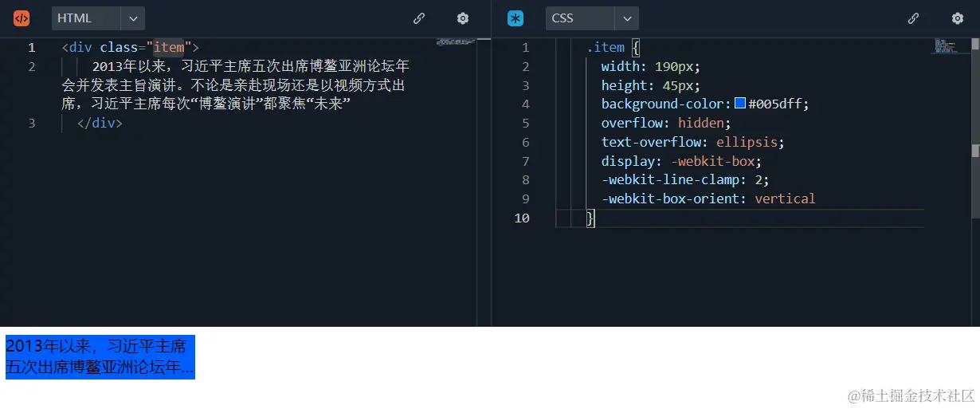Click the HTML editor minimap
Screen dimensions: 980x409
point(456,41)
